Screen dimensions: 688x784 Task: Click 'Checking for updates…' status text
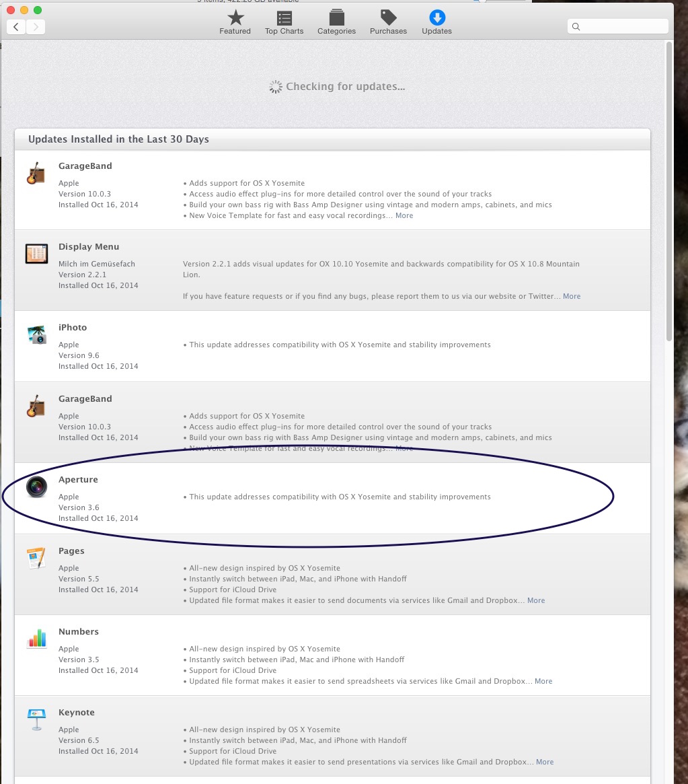click(345, 87)
